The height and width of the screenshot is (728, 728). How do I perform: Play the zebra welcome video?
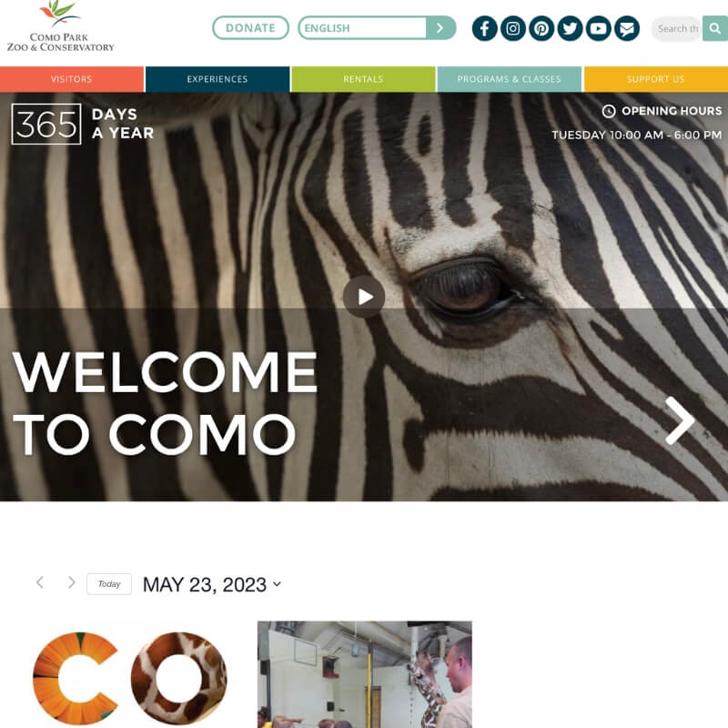(x=364, y=297)
